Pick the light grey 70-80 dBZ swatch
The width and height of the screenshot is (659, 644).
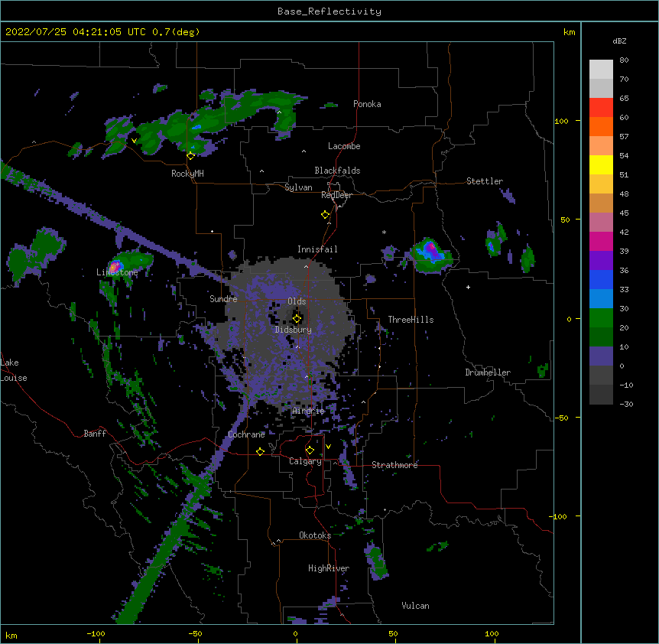(601, 70)
